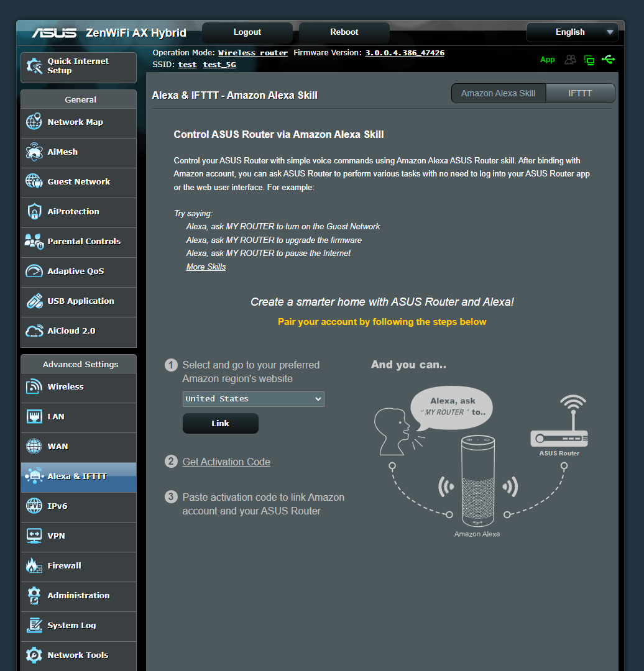Click the firmware version 3.0.0.4.386_47426 link
The image size is (644, 671).
(404, 52)
